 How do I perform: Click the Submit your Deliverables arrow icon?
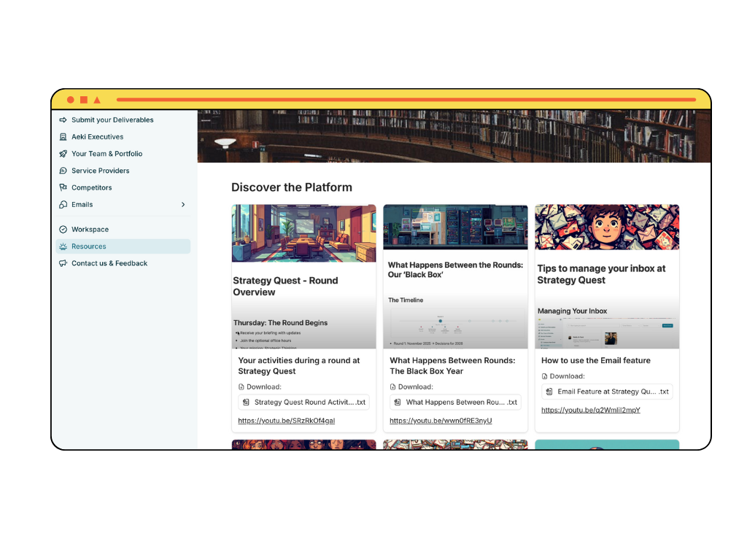63,120
